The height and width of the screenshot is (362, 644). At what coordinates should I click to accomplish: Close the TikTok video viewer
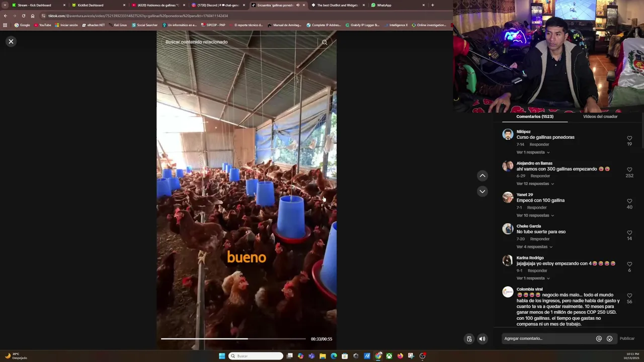11,41
